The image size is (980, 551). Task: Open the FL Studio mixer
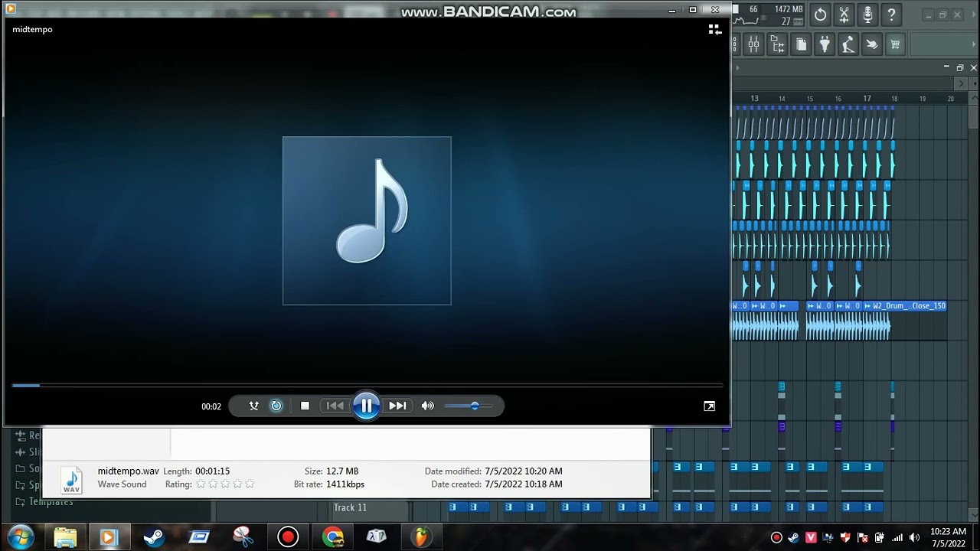pos(753,44)
